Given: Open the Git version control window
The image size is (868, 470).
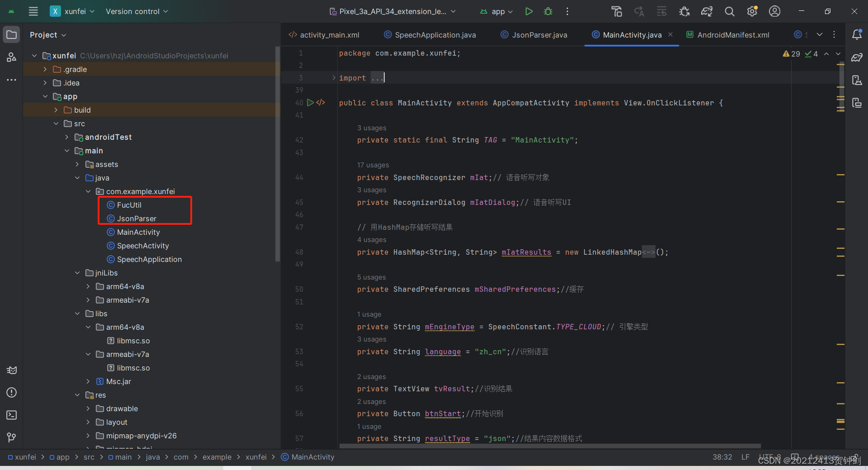Looking at the screenshot, I should pos(12,437).
